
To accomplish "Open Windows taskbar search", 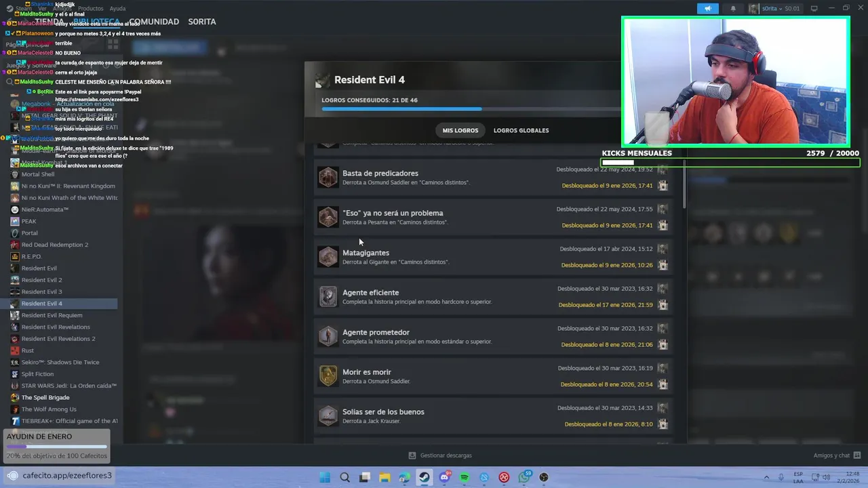I will (344, 477).
